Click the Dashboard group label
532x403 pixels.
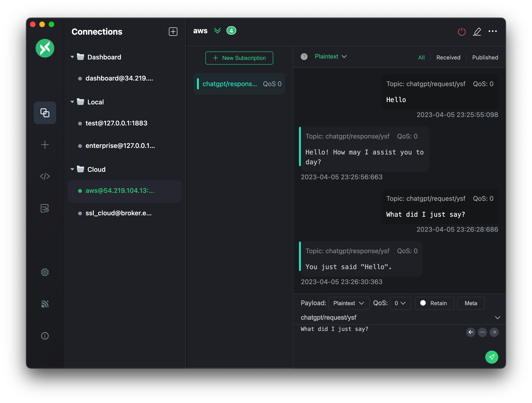coord(104,57)
